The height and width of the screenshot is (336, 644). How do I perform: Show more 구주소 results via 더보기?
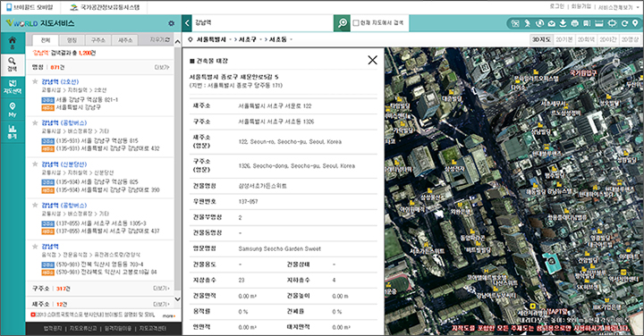point(162,289)
